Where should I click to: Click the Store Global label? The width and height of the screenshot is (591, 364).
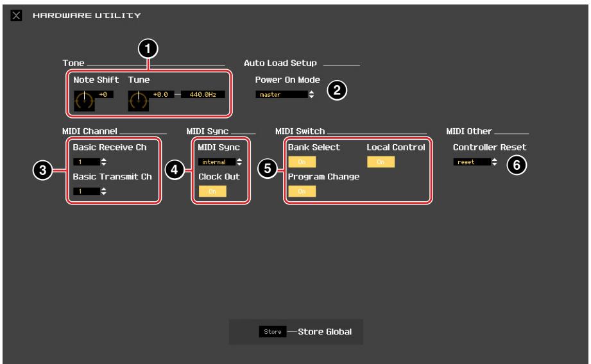point(325,331)
